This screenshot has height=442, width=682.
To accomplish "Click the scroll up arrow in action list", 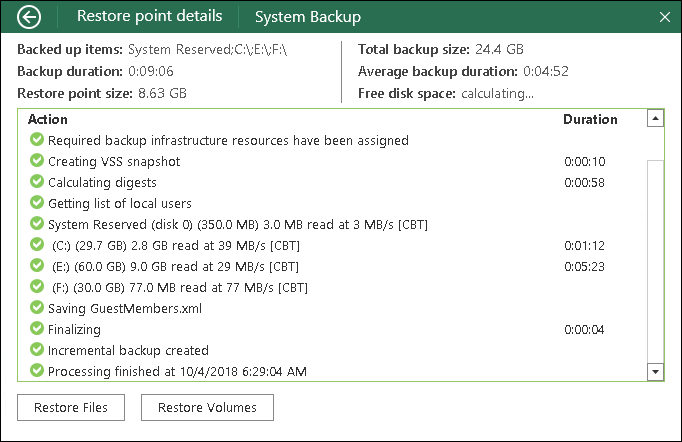I will click(x=655, y=118).
